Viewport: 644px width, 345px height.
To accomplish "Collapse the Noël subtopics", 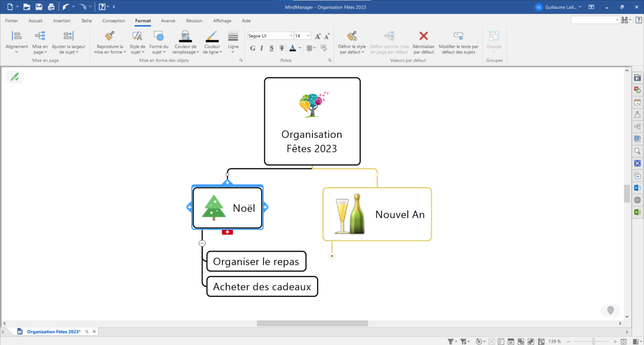I will 202,243.
